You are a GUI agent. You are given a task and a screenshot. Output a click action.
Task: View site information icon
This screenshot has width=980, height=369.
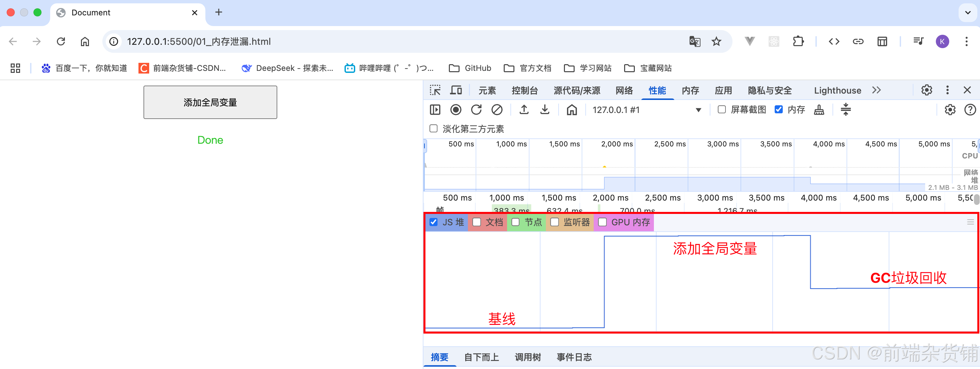tap(114, 41)
